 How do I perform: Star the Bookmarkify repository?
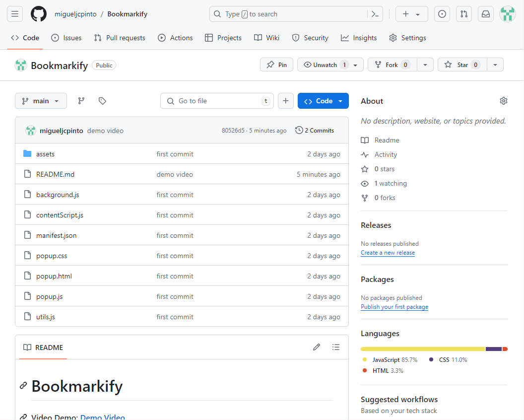[462, 65]
